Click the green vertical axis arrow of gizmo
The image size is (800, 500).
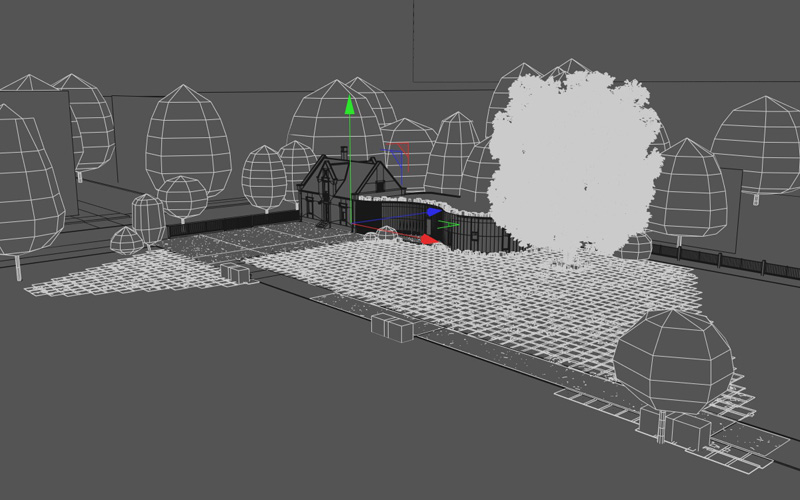tap(349, 105)
